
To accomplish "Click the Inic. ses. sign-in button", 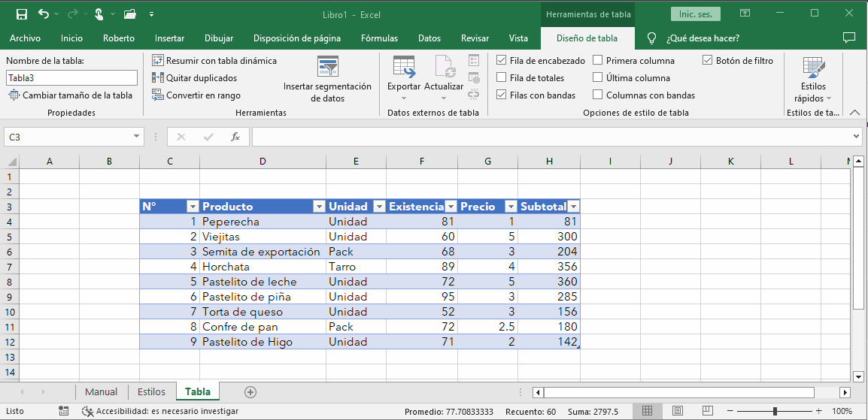I will click(696, 14).
